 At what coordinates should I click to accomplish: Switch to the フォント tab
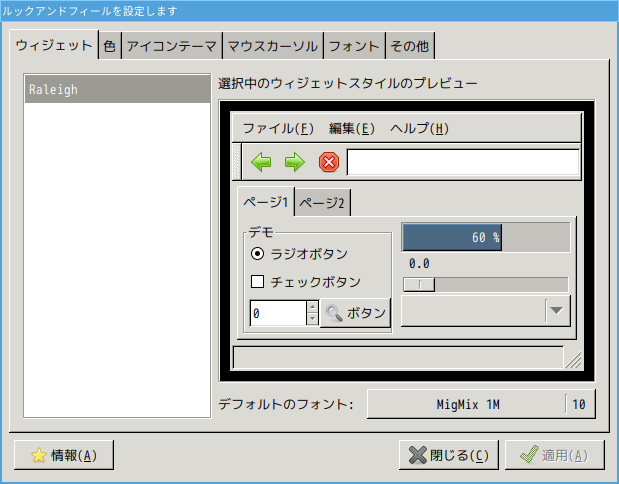[354, 46]
